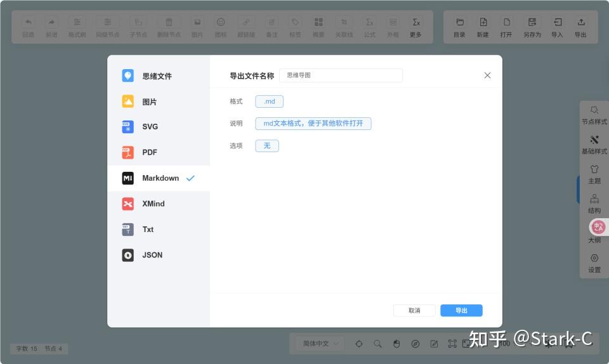
Task: Click the 取消 cancel button
Action: pyautogui.click(x=414, y=311)
